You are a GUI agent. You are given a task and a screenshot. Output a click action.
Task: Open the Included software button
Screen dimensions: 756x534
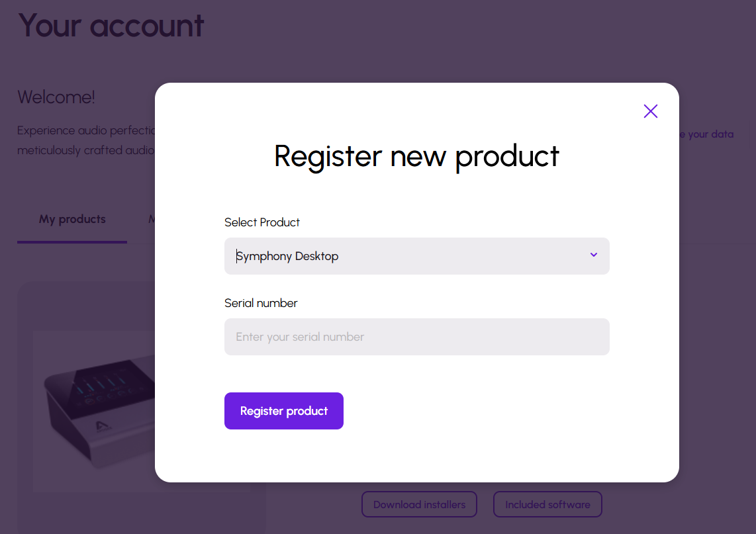[547, 504]
